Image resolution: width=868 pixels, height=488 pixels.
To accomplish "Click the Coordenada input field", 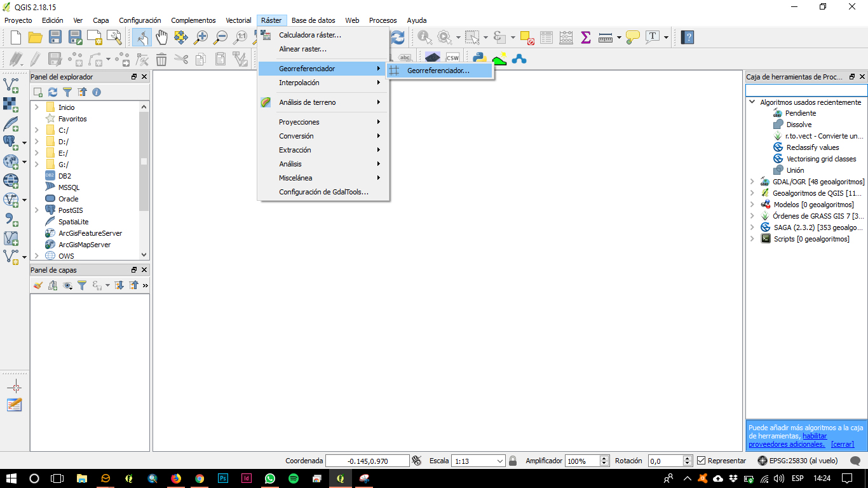I will (x=367, y=461).
